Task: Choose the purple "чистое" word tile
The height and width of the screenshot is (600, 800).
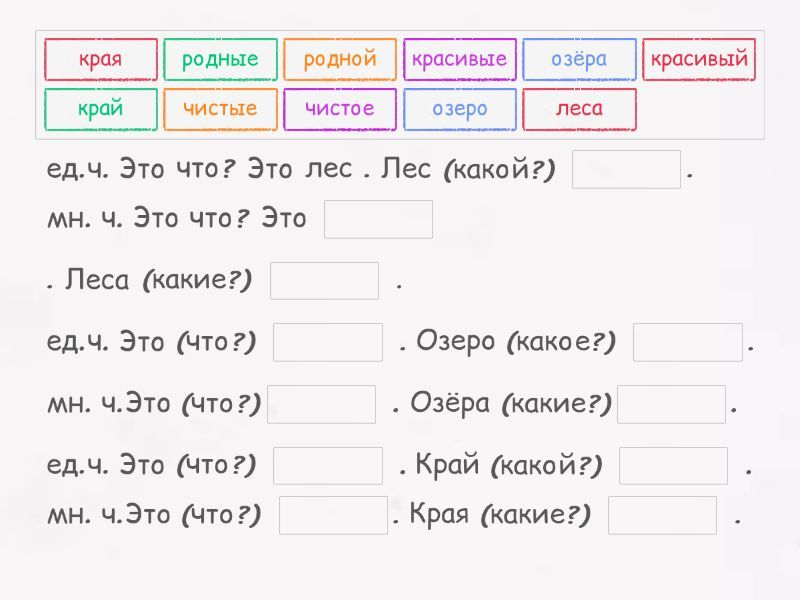Action: [340, 109]
